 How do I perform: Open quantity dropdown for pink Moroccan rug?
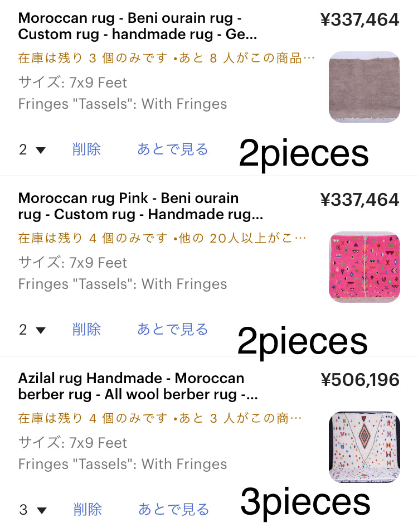point(32,330)
